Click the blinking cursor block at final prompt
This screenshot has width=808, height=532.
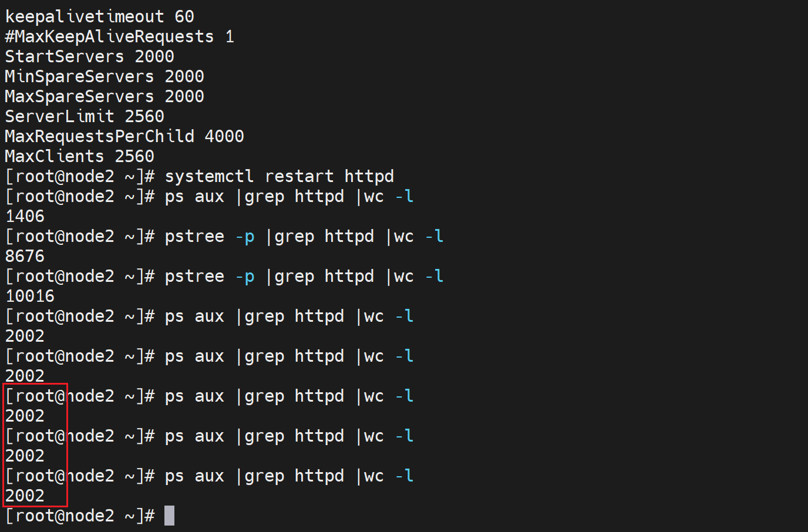[169, 516]
